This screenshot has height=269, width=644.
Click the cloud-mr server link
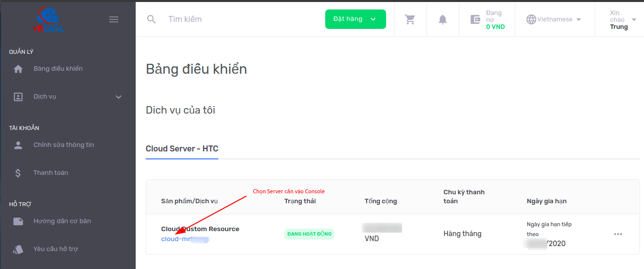tap(184, 239)
